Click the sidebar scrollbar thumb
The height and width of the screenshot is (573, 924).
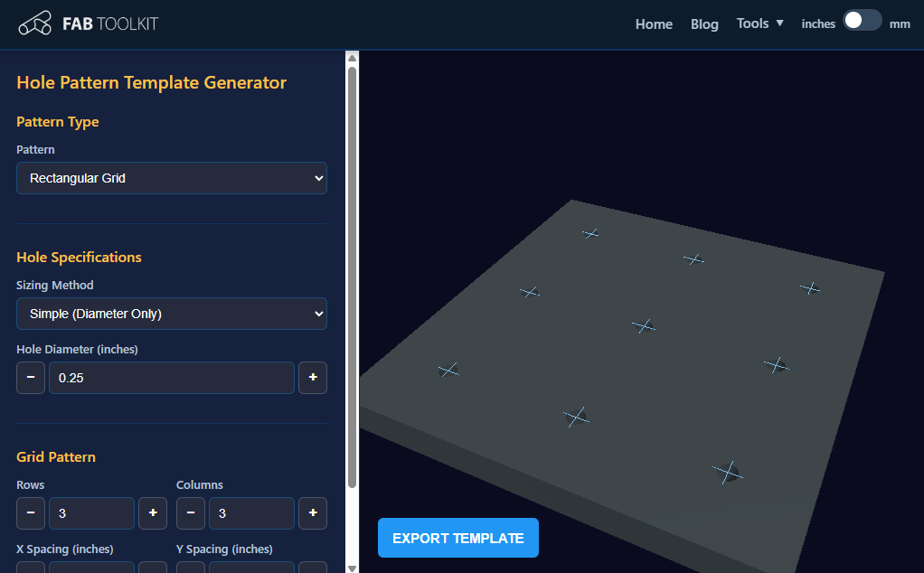pyautogui.click(x=352, y=271)
